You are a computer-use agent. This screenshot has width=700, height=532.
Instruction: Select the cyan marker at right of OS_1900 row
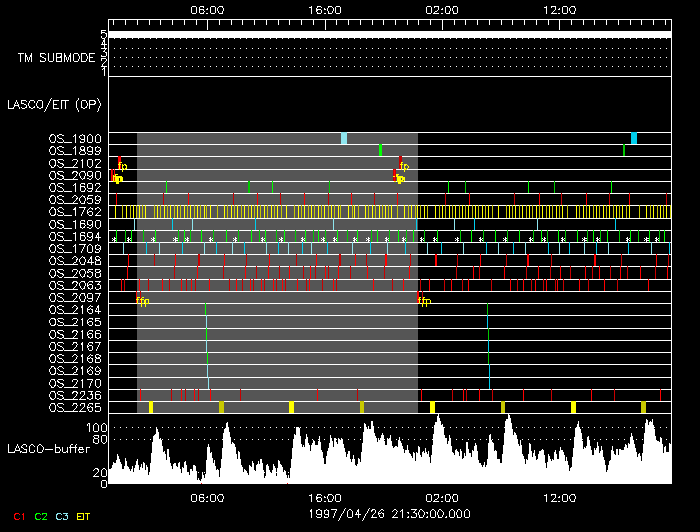coord(633,139)
